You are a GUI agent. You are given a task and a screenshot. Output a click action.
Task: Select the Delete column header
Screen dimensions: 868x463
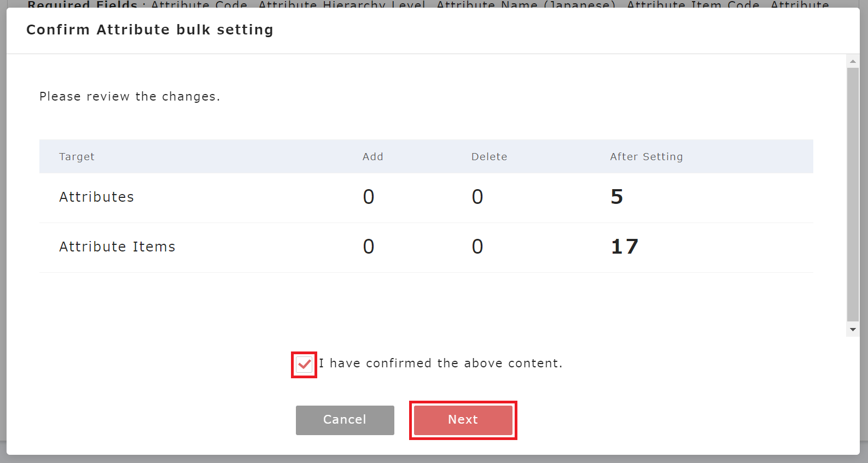(489, 157)
